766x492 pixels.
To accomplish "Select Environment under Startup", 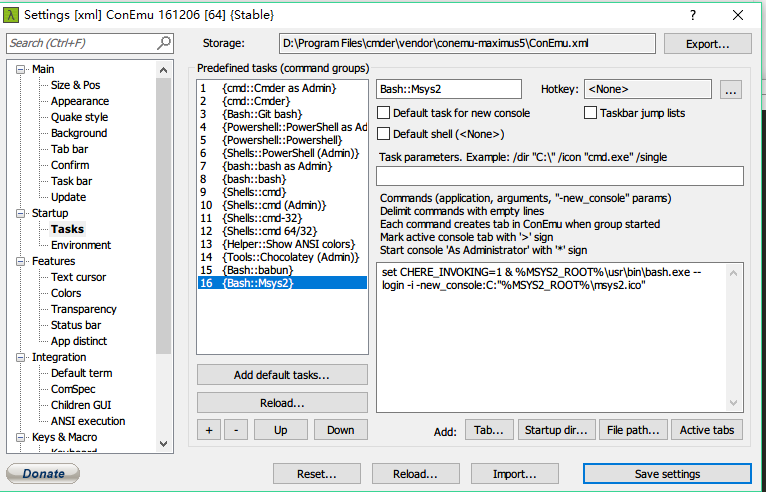I will pyautogui.click(x=81, y=245).
